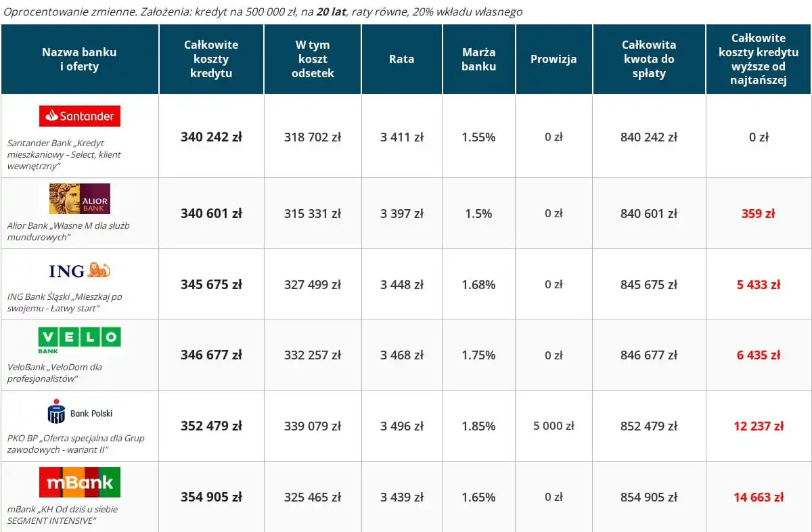Click the Marża banku column header

(478, 59)
